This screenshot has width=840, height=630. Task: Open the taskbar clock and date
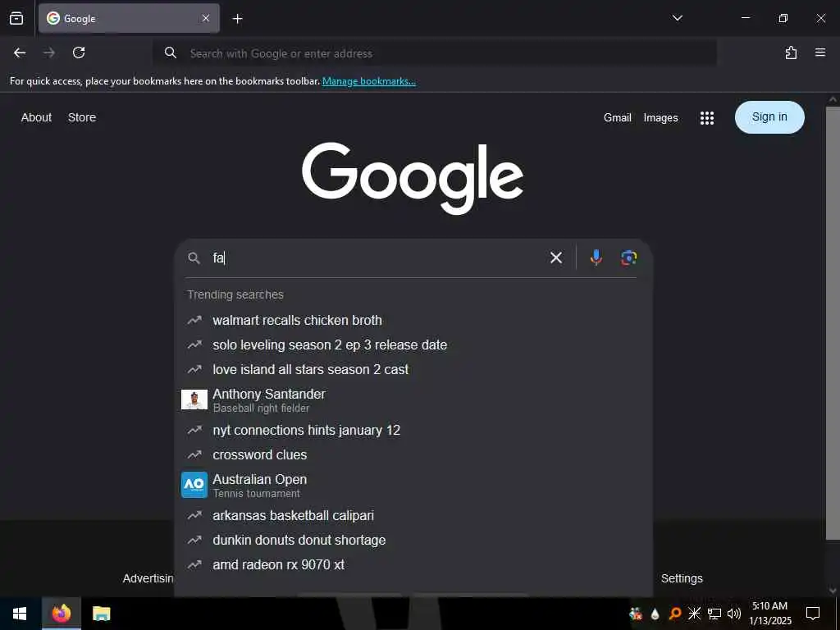click(770, 614)
